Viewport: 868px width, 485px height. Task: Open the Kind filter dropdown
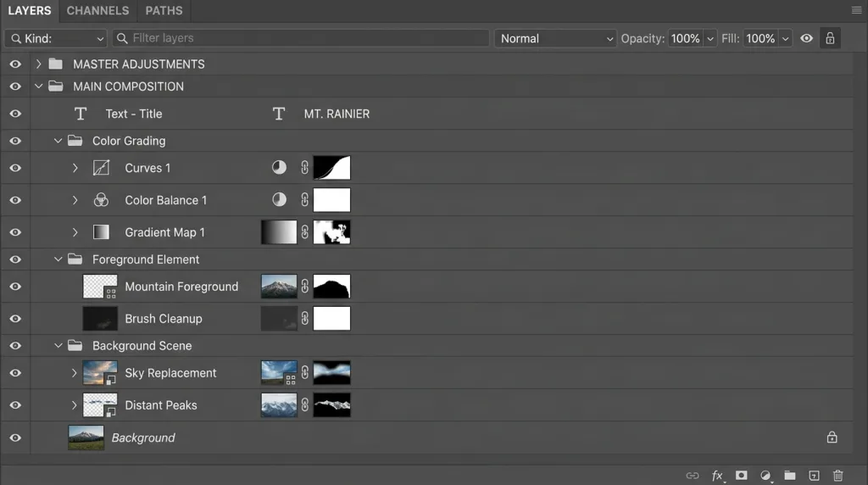tap(56, 38)
